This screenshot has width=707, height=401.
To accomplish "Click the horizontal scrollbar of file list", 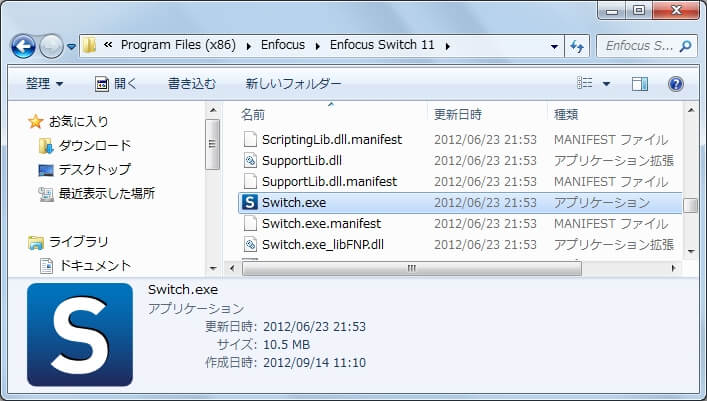I will point(412,268).
